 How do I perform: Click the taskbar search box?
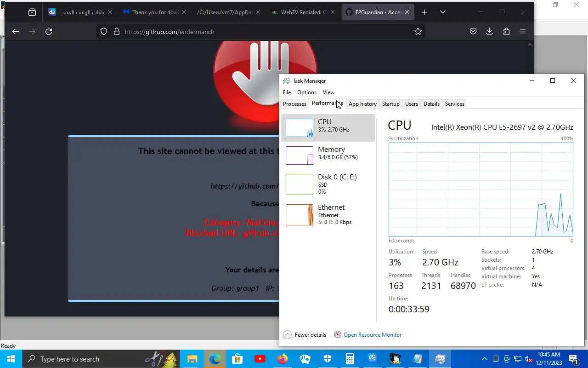[x=101, y=359]
